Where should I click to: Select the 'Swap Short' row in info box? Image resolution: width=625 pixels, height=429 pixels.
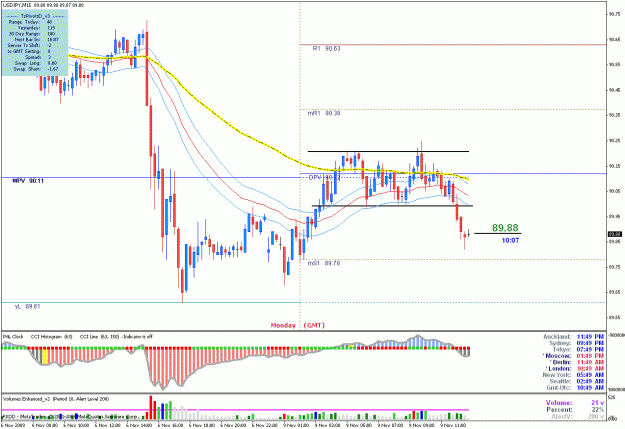36,69
